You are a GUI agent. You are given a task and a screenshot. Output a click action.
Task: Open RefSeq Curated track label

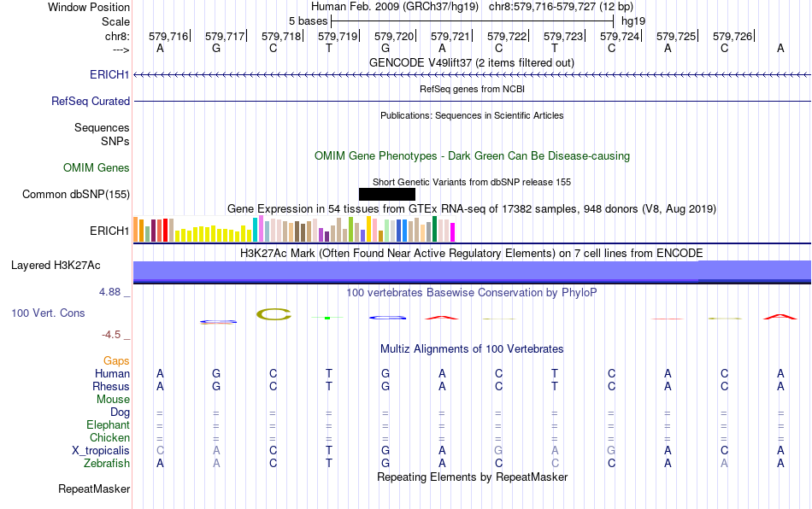pyautogui.click(x=91, y=101)
